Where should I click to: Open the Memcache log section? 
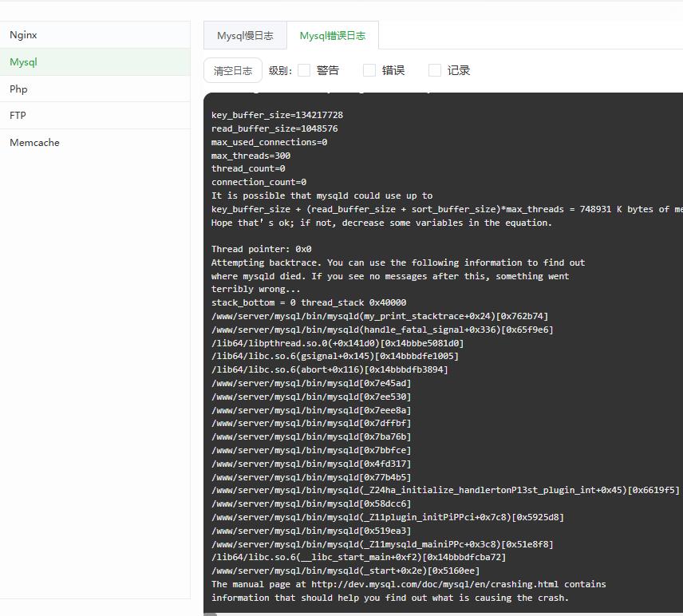[x=95, y=143]
